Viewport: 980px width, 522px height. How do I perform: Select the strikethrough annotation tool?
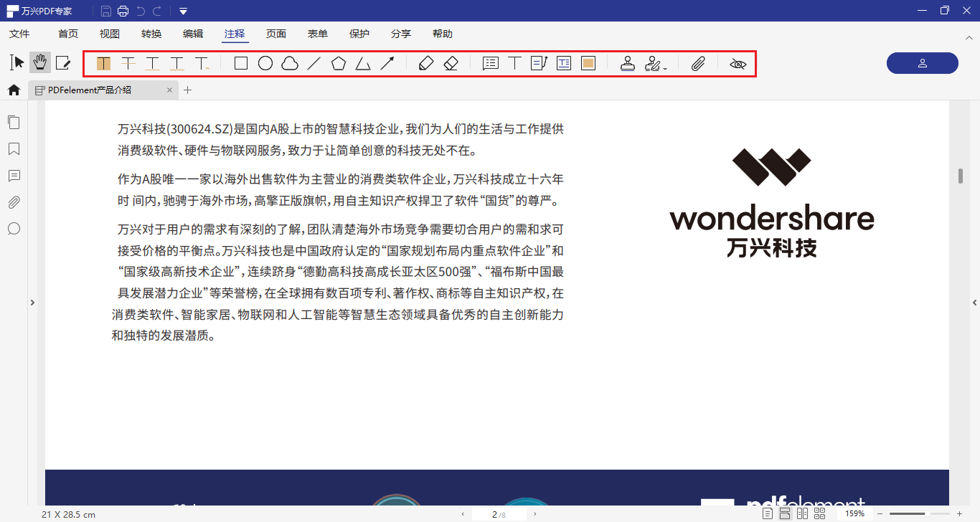click(x=128, y=63)
